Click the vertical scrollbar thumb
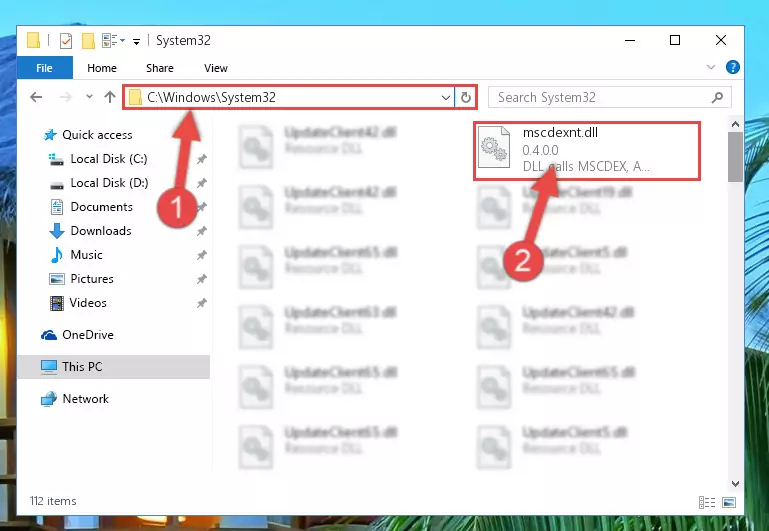Image resolution: width=769 pixels, height=531 pixels. 735,157
